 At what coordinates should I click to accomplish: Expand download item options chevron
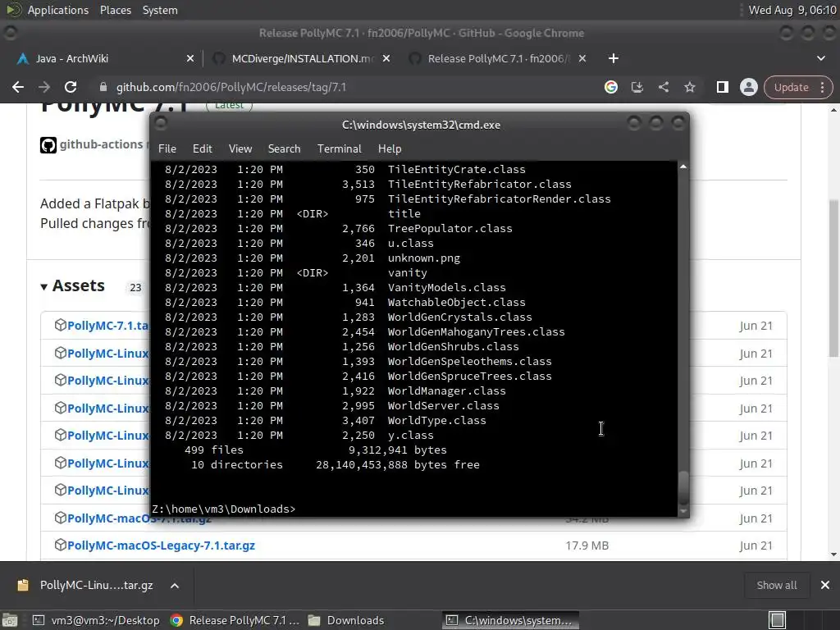(x=175, y=586)
